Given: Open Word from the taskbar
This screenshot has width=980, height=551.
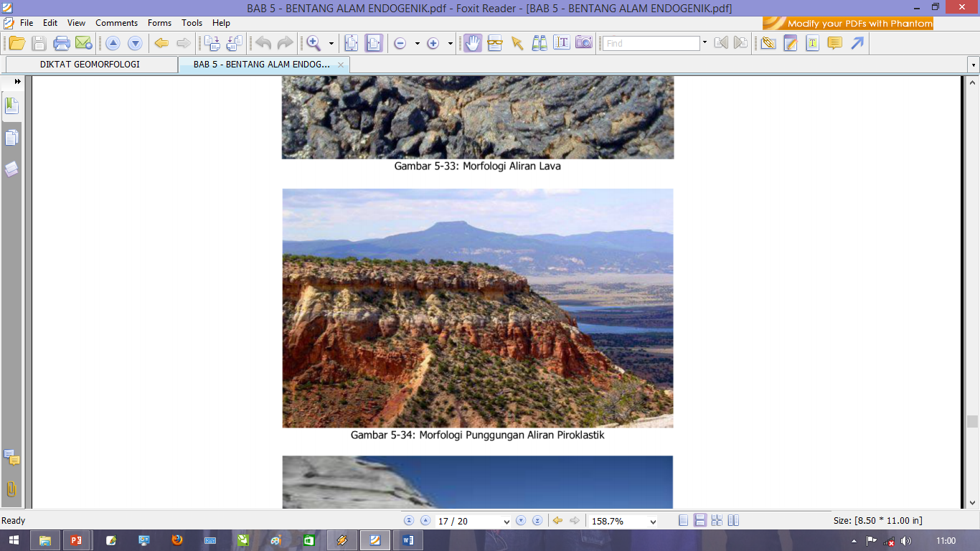Looking at the screenshot, I should click(408, 540).
